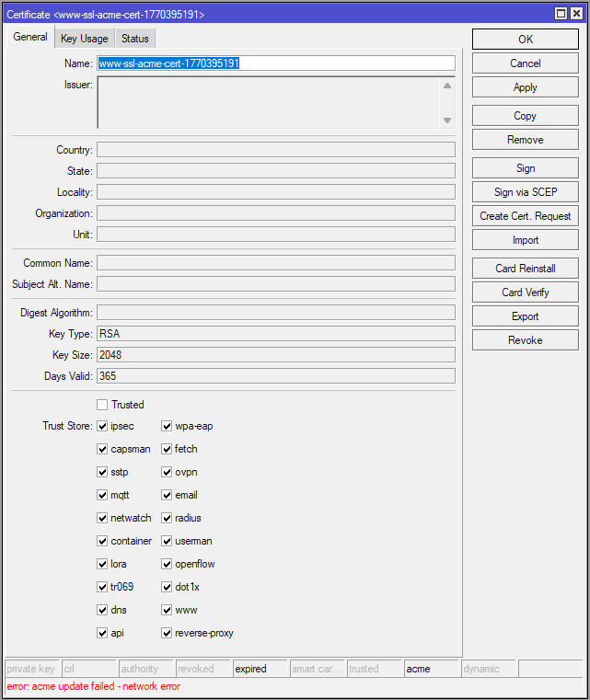590x700 pixels.
Task: Export the certificate
Action: point(525,316)
